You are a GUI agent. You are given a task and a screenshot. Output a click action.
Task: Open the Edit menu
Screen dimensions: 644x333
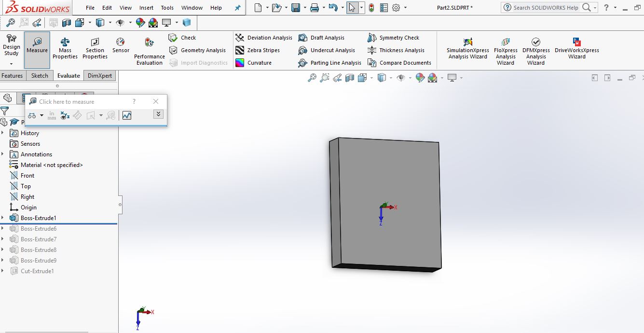107,8
